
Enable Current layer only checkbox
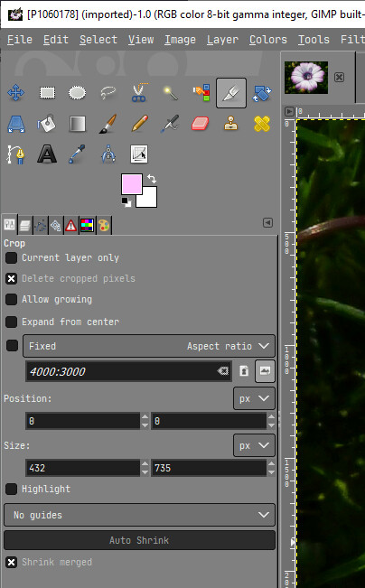(11, 258)
